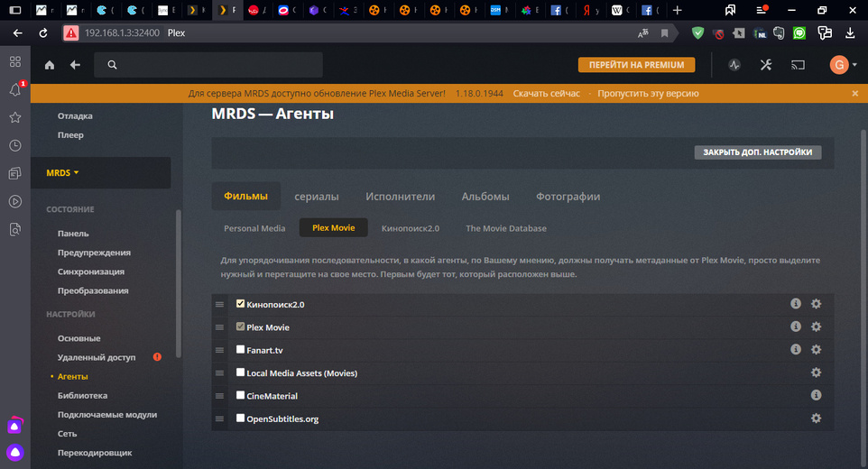
Task: Enable the Fanart.tv checkbox
Action: click(x=240, y=349)
